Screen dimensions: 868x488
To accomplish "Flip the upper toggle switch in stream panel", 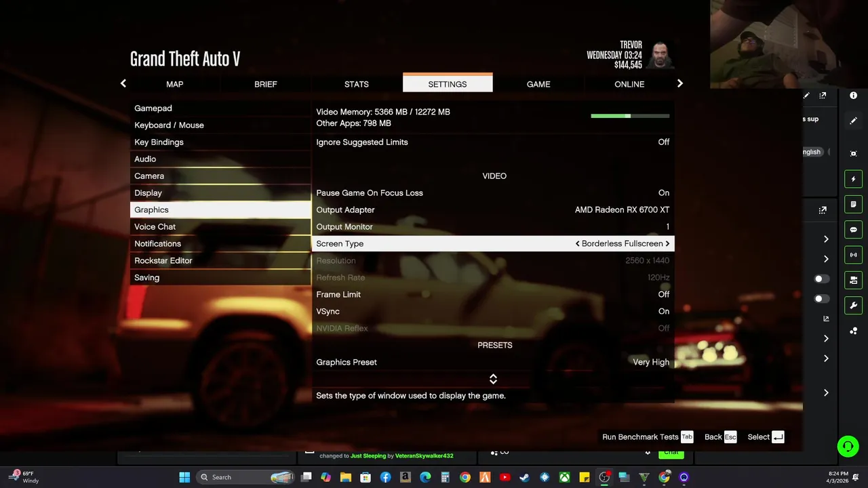I will pos(821,279).
